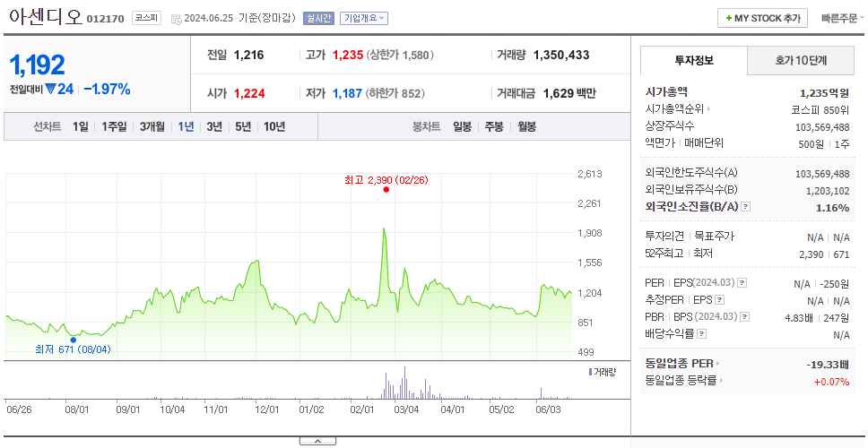Click the blue 최저 671 marker dot
Screen dimensions: 868x448
coord(73,340)
